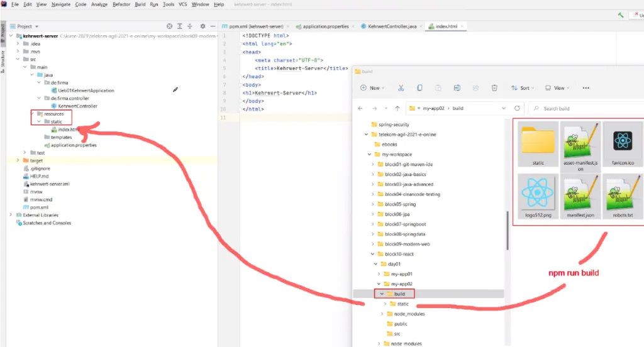Open View dropdown in Explorer toolbar
644x347 pixels.
point(557,88)
